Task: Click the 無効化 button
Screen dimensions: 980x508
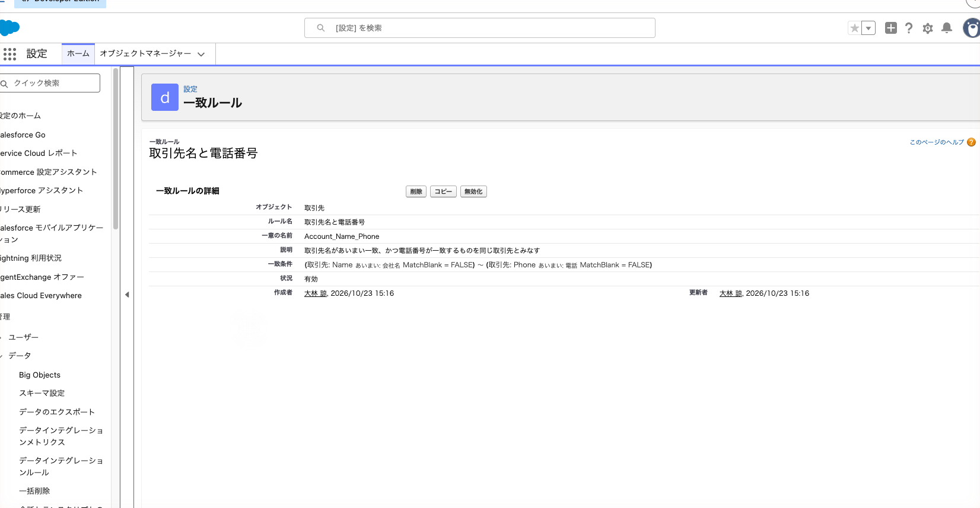Action: coord(473,191)
